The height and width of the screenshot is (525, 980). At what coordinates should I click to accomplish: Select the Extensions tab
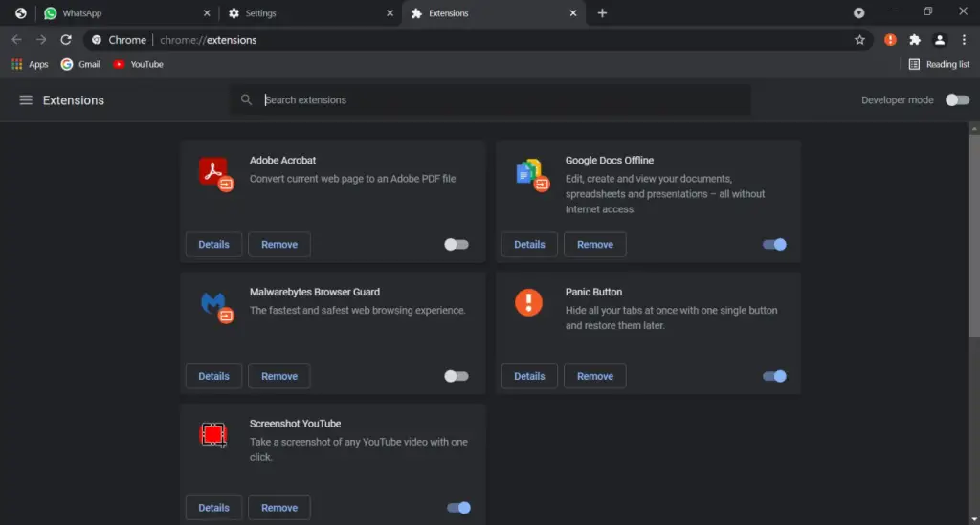[x=494, y=13]
